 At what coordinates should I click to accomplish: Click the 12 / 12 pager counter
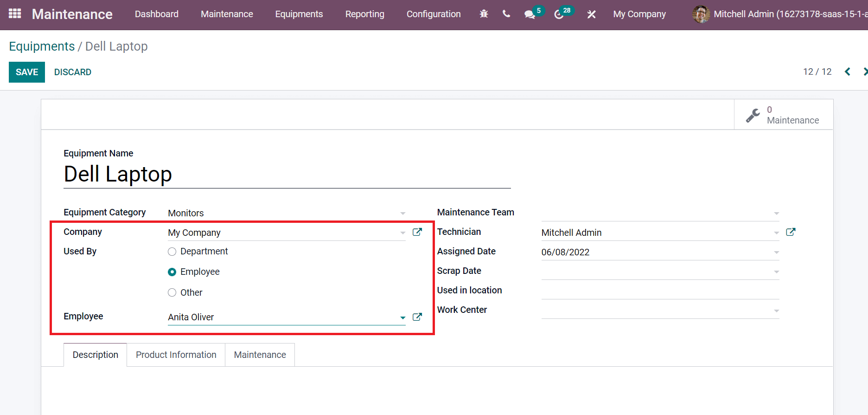click(x=817, y=71)
